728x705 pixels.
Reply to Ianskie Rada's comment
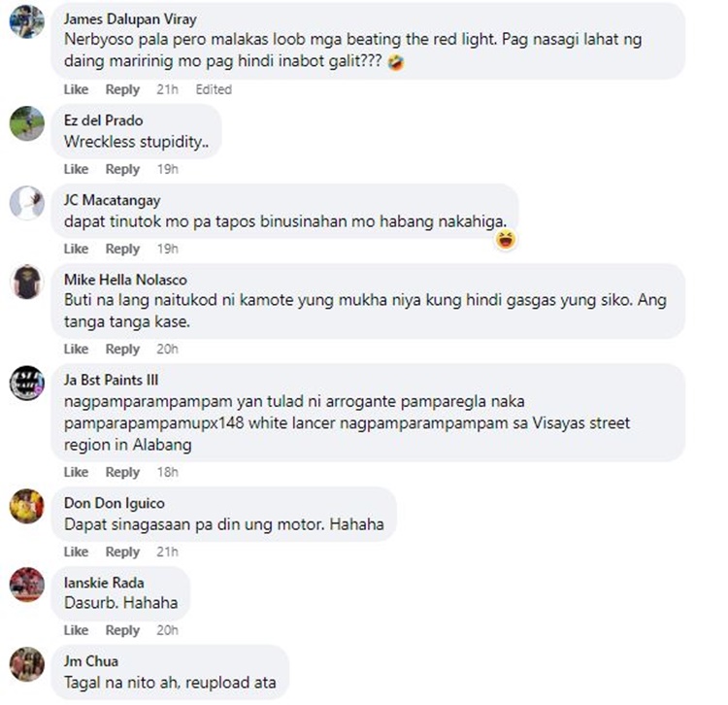(x=122, y=630)
